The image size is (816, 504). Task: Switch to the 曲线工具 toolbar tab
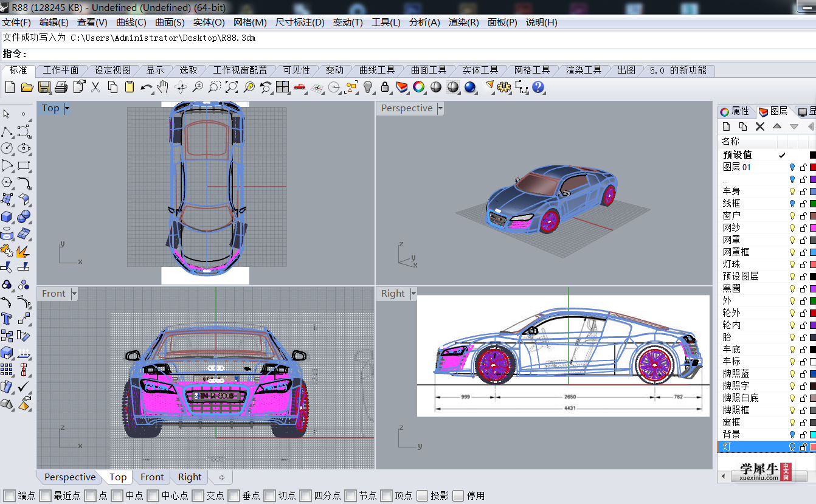377,71
